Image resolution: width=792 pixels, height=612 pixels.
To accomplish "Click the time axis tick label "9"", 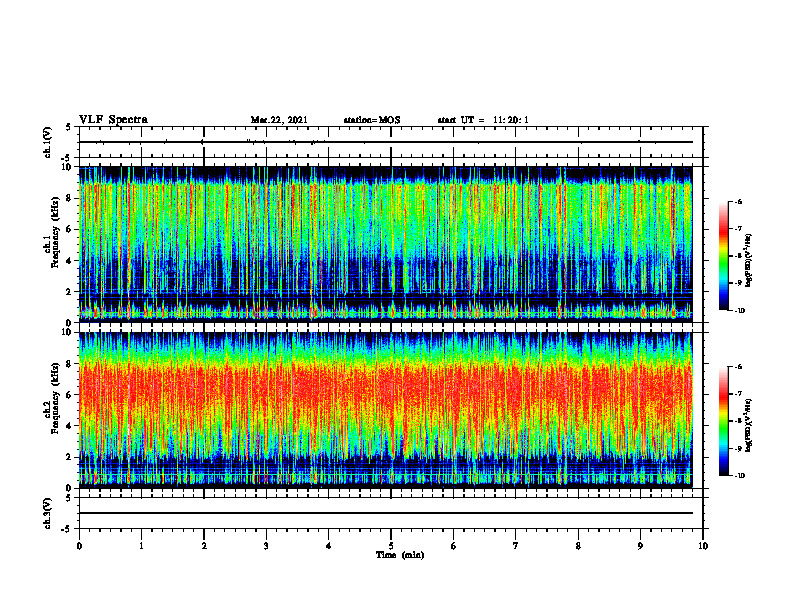I will coord(640,546).
